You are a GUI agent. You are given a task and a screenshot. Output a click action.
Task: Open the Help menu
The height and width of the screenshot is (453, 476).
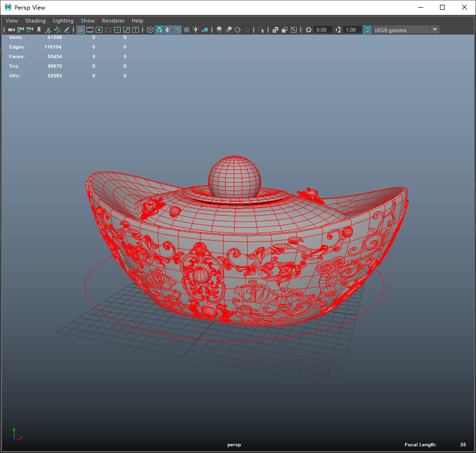point(137,21)
